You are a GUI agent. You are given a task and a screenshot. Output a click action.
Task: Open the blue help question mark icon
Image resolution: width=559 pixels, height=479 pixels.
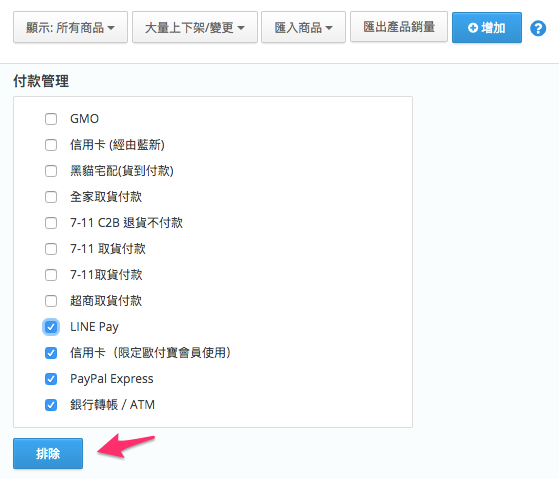click(538, 28)
